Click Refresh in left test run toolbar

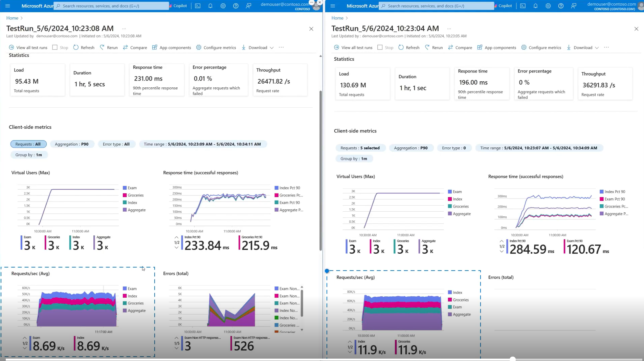pos(84,47)
